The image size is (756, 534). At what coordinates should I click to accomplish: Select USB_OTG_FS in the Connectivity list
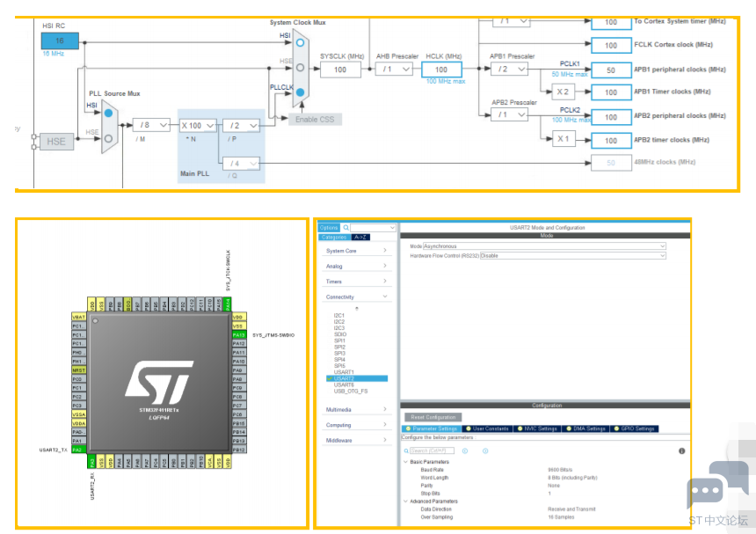[x=351, y=391]
